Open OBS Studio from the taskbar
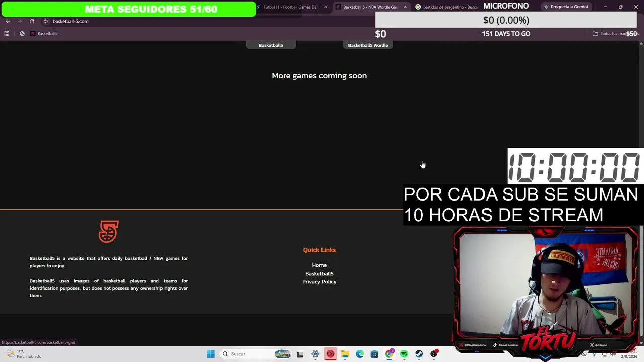 (434, 354)
